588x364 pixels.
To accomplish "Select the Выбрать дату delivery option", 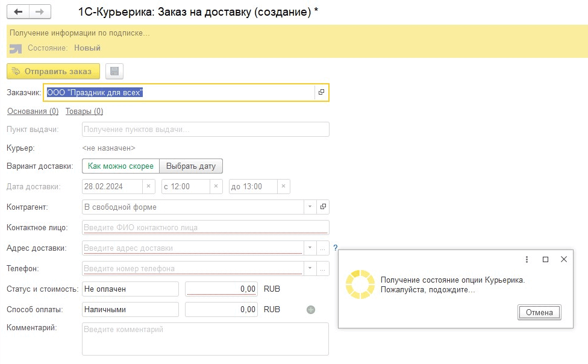I will coord(191,166).
